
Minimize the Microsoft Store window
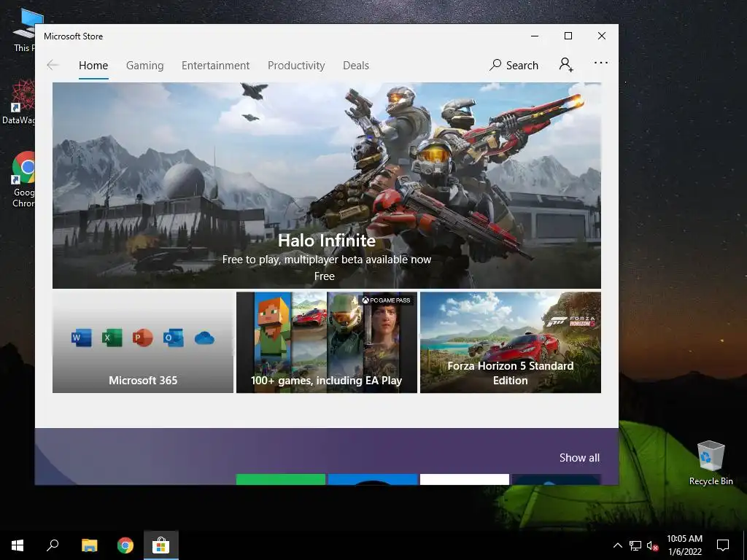click(x=535, y=36)
